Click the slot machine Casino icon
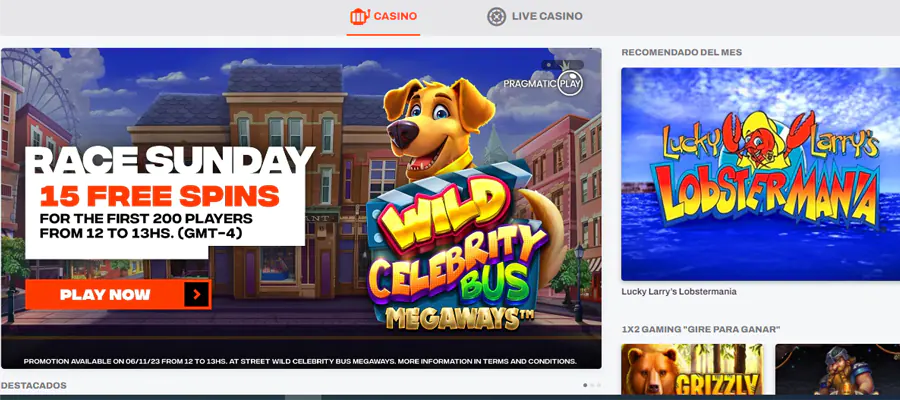 tap(359, 17)
